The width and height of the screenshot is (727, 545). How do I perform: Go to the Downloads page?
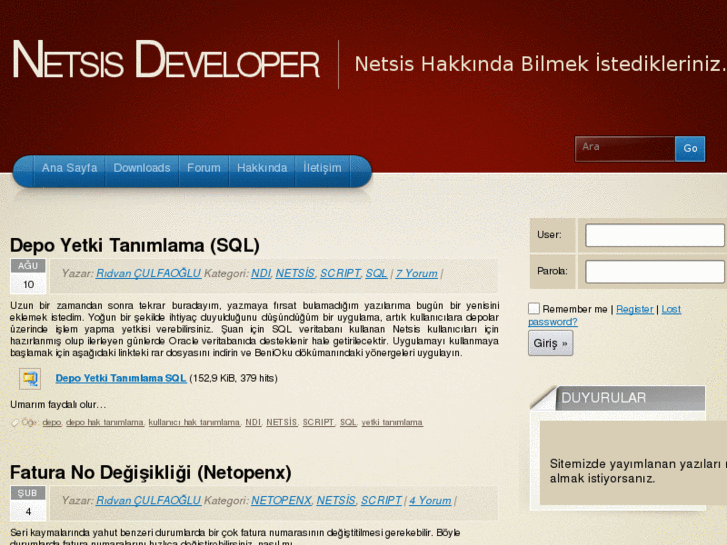click(x=142, y=168)
